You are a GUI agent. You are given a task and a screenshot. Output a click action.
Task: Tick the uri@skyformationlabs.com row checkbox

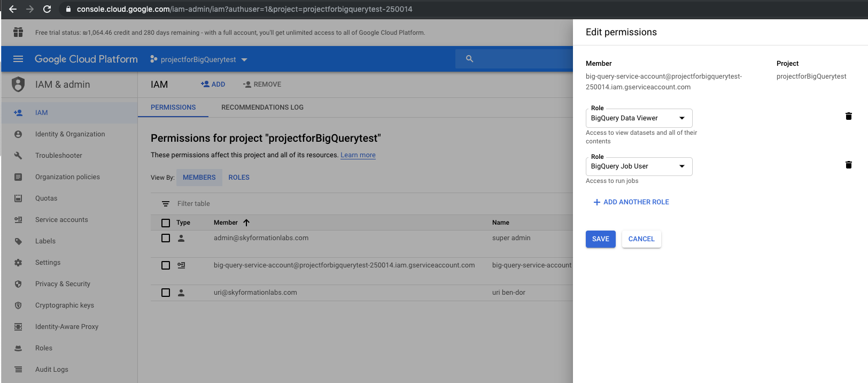166,293
